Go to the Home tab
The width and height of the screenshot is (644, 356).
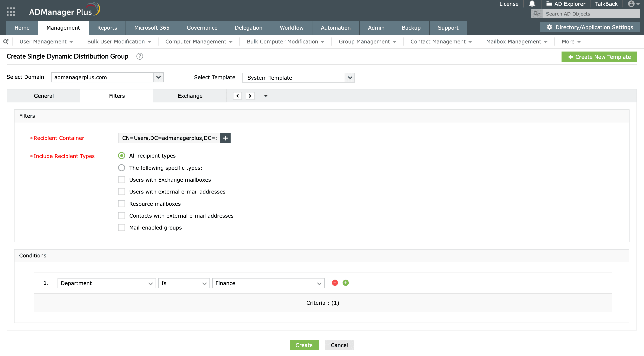pyautogui.click(x=22, y=28)
